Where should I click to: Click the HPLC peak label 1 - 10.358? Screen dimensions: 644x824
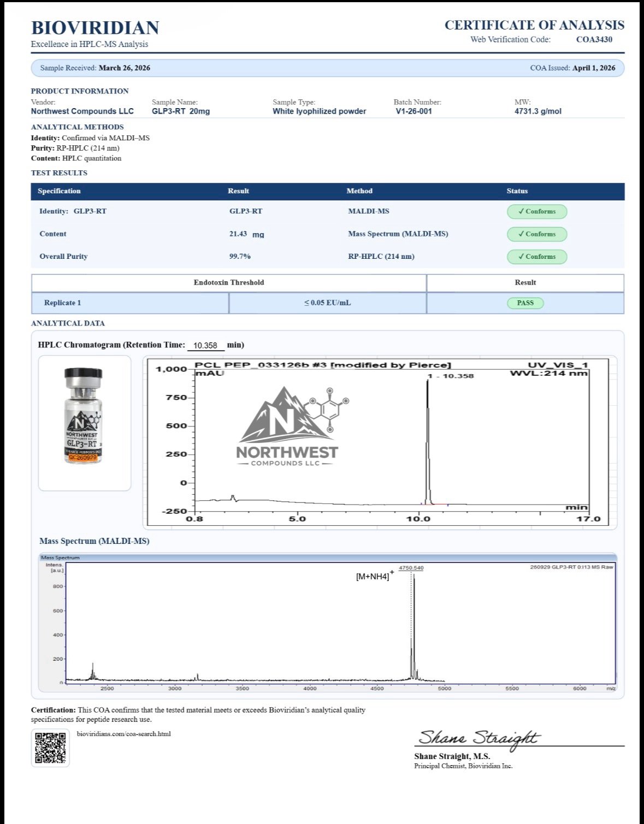click(451, 376)
